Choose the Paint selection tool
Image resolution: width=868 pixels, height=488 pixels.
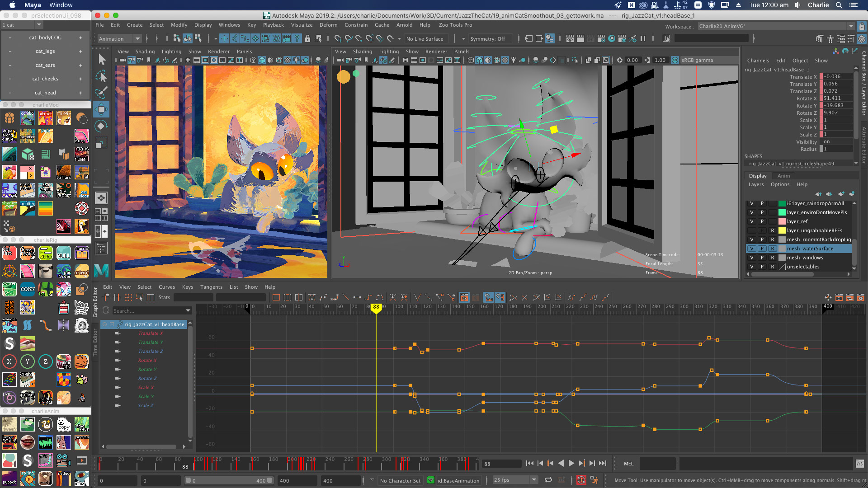coord(102,93)
